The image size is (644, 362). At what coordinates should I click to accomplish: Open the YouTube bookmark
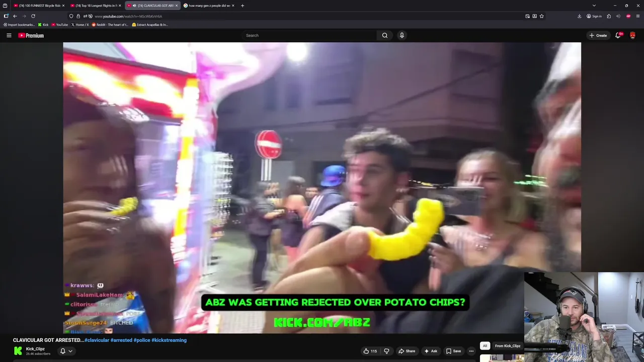(x=59, y=25)
